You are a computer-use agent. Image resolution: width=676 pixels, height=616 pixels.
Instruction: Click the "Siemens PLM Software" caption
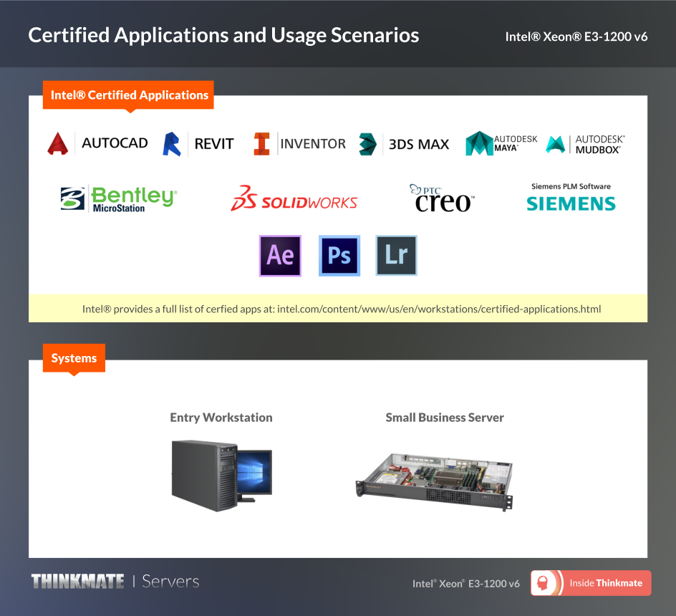[571, 186]
